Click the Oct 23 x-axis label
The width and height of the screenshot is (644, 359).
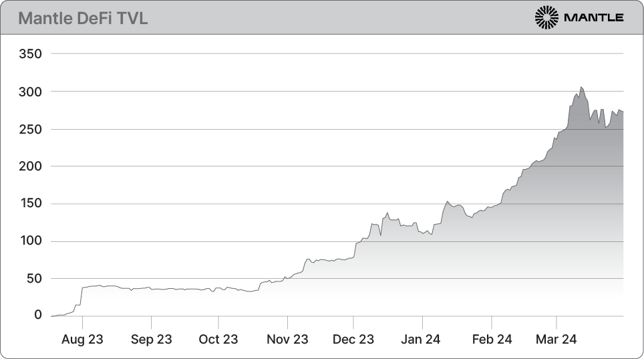pyautogui.click(x=218, y=339)
